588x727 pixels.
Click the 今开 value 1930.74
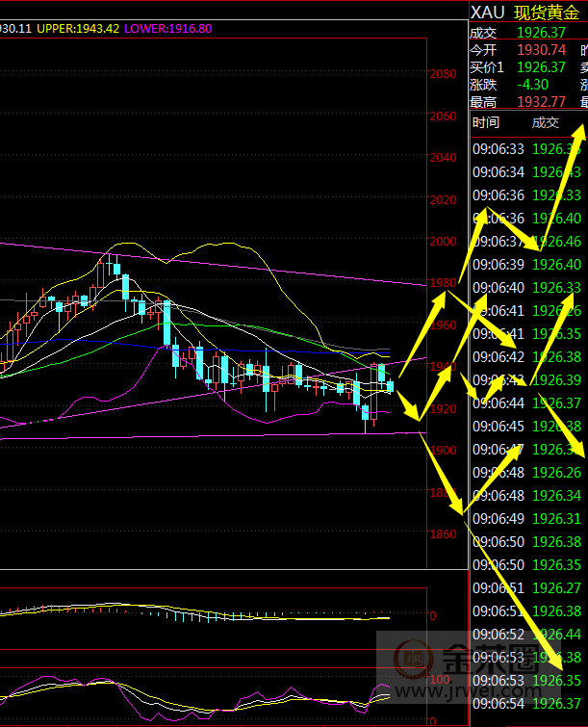pos(541,49)
